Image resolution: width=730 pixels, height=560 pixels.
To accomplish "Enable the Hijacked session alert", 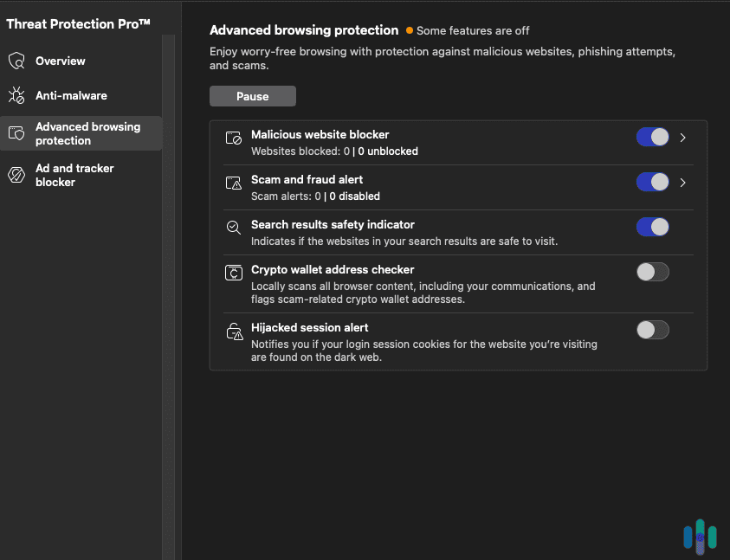I will pyautogui.click(x=652, y=330).
